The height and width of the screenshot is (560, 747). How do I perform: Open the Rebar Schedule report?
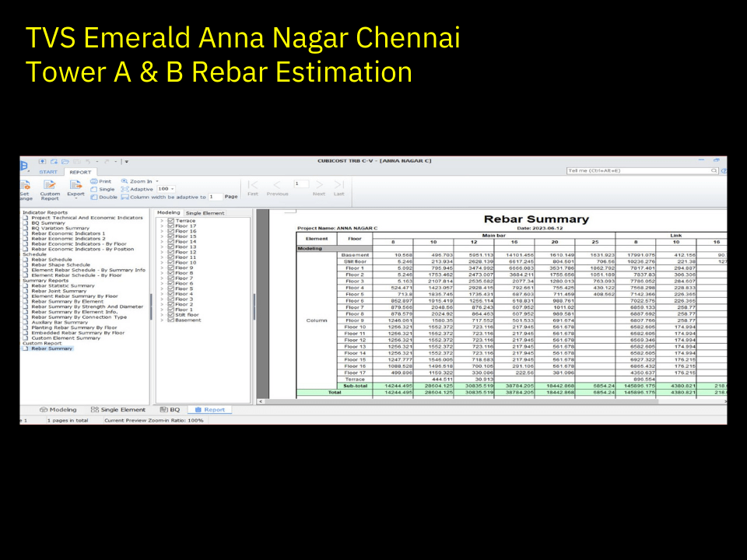click(51, 260)
